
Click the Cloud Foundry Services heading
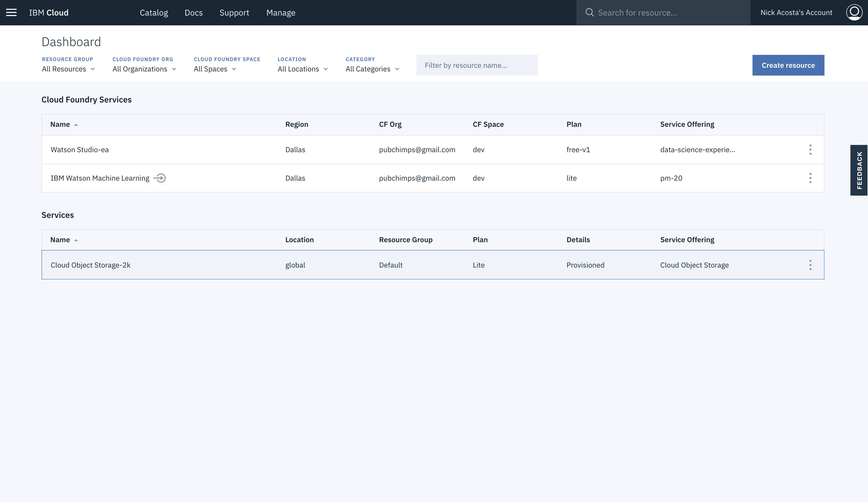pyautogui.click(x=86, y=100)
